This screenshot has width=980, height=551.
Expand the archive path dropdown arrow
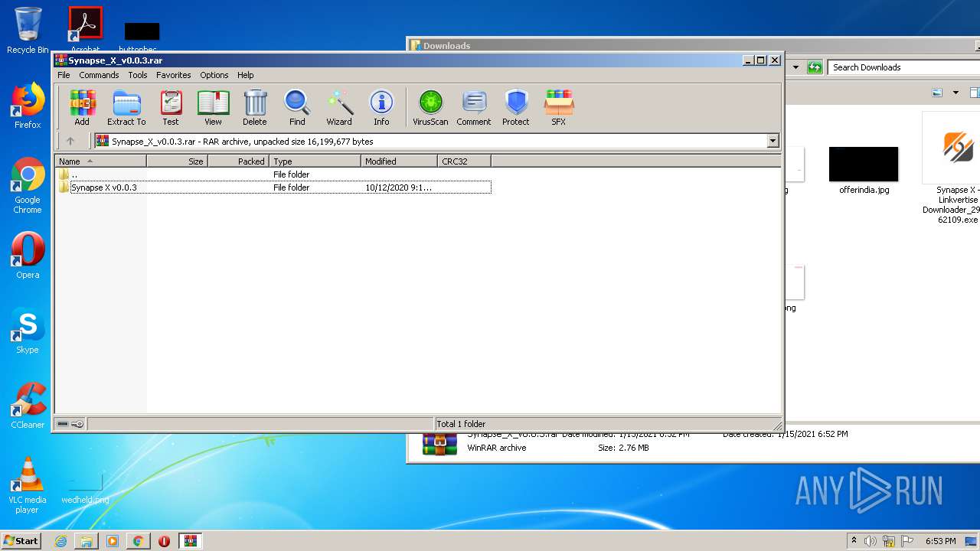(x=773, y=141)
